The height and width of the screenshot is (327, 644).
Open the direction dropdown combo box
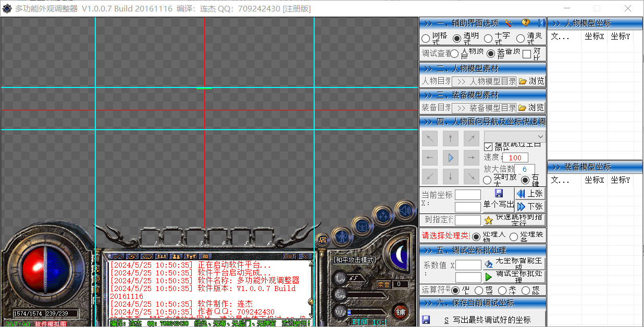[x=514, y=136]
